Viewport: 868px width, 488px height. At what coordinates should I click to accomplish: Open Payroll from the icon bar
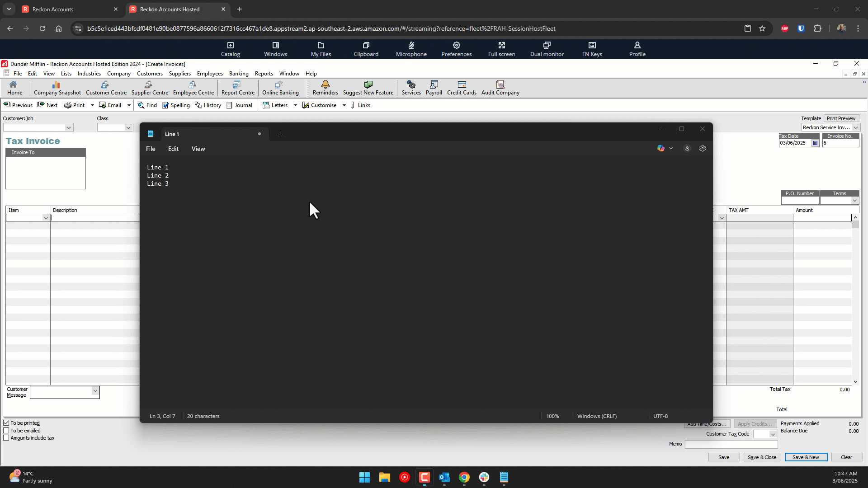coord(434,88)
